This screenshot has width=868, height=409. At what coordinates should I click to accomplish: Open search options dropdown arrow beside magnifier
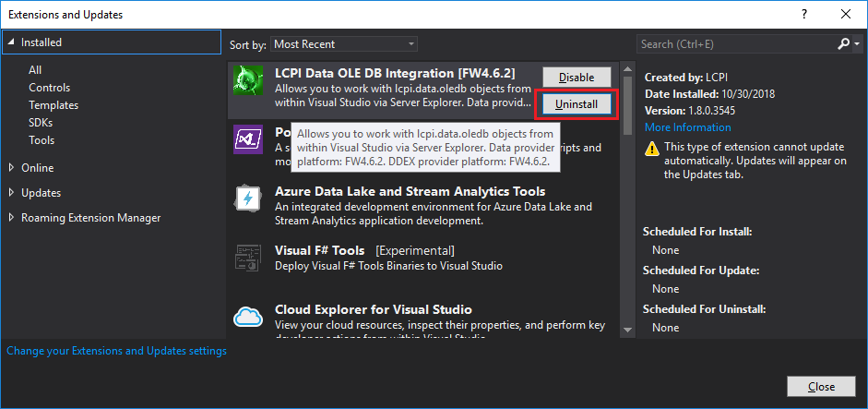click(x=856, y=44)
